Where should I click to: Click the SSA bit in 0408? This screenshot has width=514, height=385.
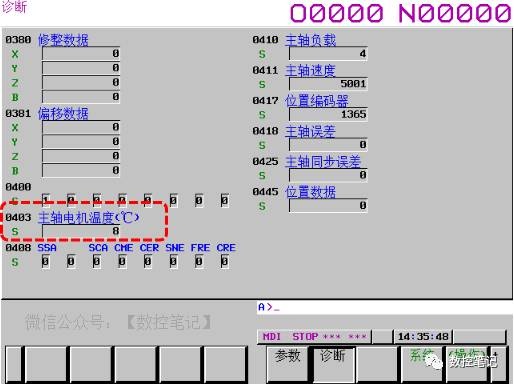tap(45, 262)
